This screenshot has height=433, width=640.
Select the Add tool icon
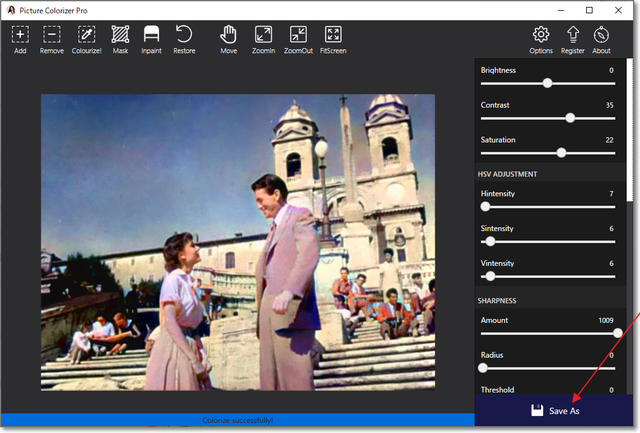tap(20, 35)
